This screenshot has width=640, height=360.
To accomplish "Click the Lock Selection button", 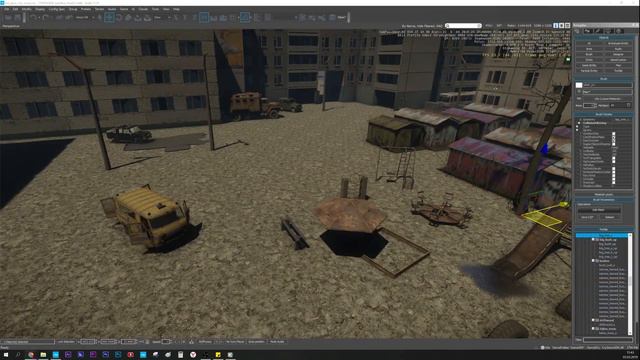I will (66, 342).
